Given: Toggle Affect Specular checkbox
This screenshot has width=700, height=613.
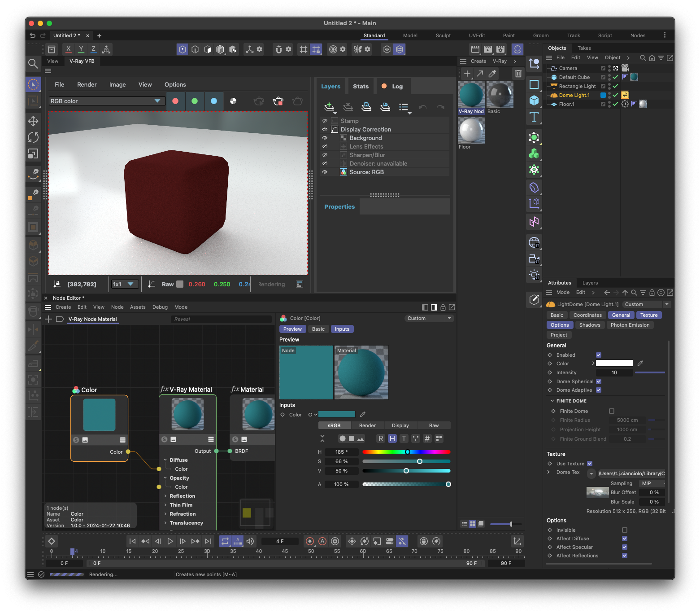Looking at the screenshot, I should [625, 547].
